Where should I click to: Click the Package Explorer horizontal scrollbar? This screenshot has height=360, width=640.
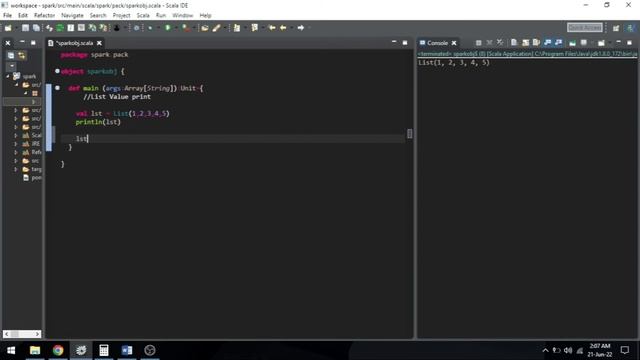22,334
